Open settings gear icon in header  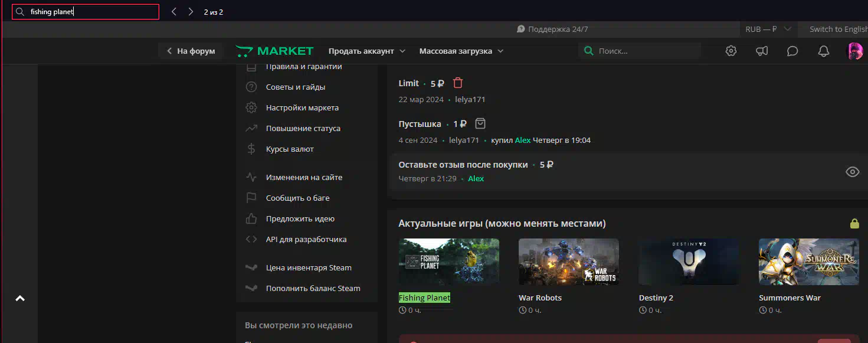coord(731,51)
